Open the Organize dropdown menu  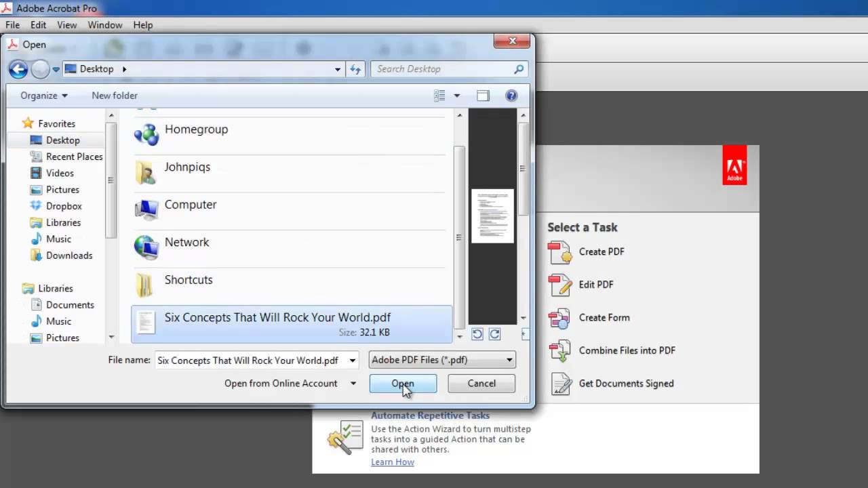click(x=43, y=96)
